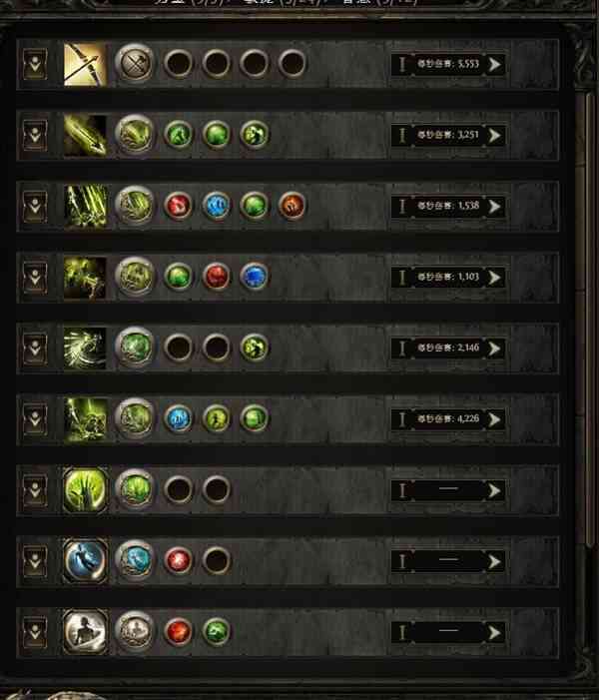Screen dimensions: 599x700
Task: Click the blue glowing figure skill icon
Action: point(85,561)
